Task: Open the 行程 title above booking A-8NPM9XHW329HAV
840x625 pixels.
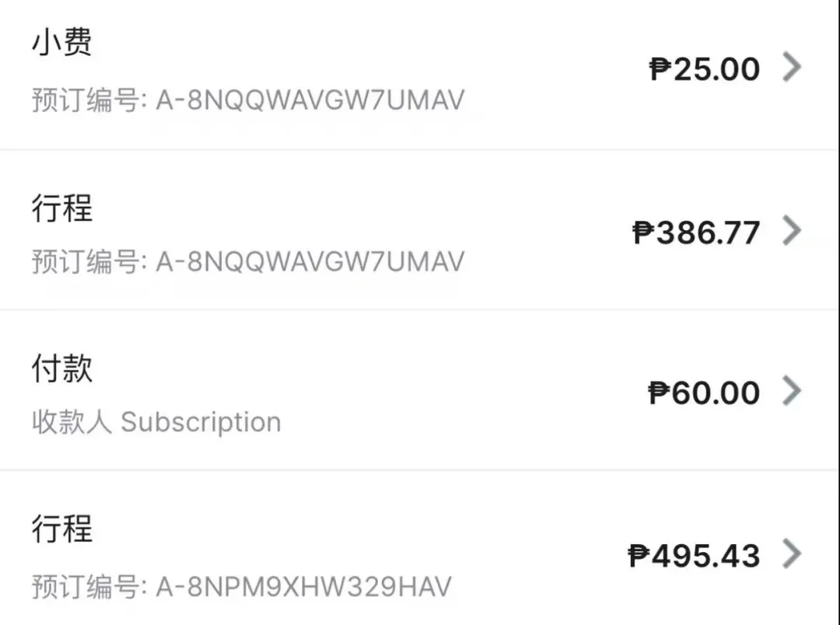Action: [x=62, y=529]
